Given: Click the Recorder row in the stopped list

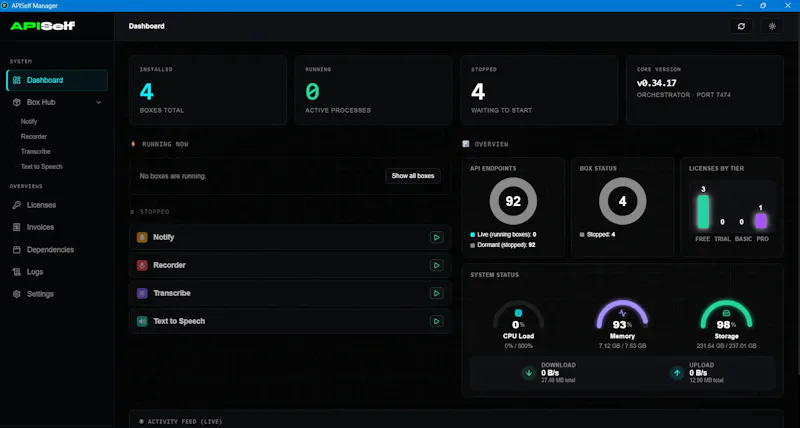Looking at the screenshot, I should (290, 265).
